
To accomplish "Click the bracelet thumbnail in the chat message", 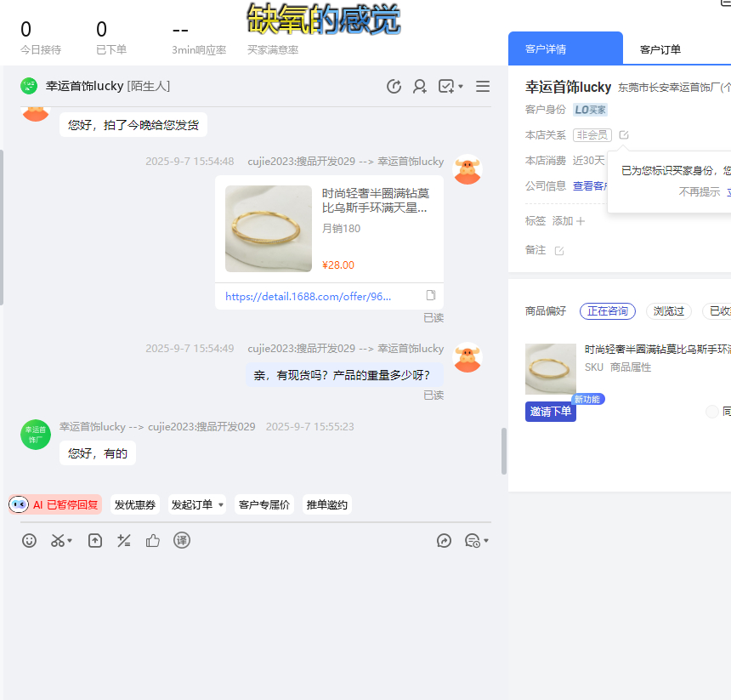I will click(x=269, y=229).
